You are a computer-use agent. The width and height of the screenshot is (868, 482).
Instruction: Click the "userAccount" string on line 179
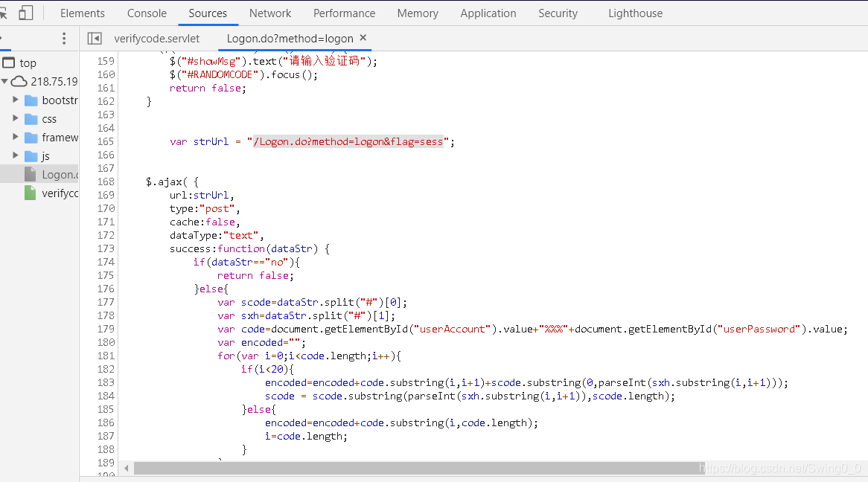pos(453,329)
